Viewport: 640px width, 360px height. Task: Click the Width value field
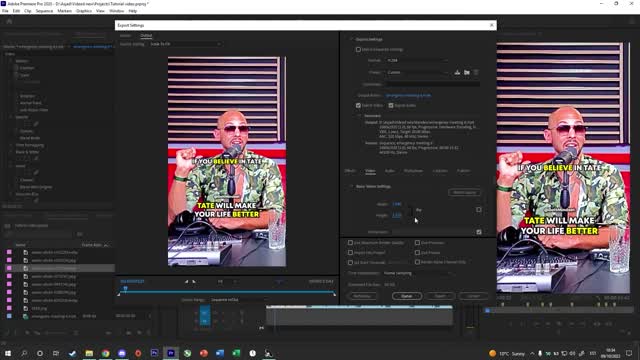pos(396,204)
